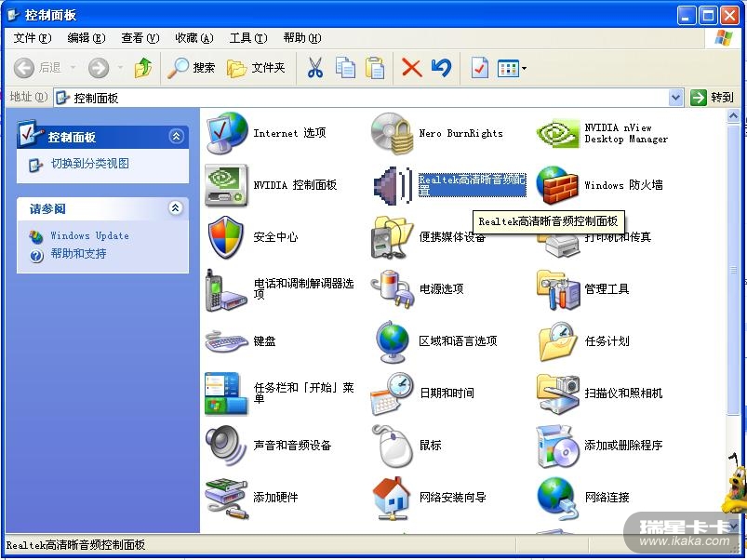Click the Up folder toolbar button

pyautogui.click(x=143, y=68)
